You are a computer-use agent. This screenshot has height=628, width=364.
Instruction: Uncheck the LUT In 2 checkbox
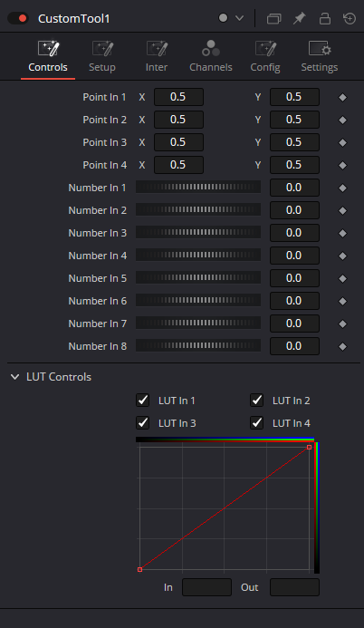click(x=257, y=401)
